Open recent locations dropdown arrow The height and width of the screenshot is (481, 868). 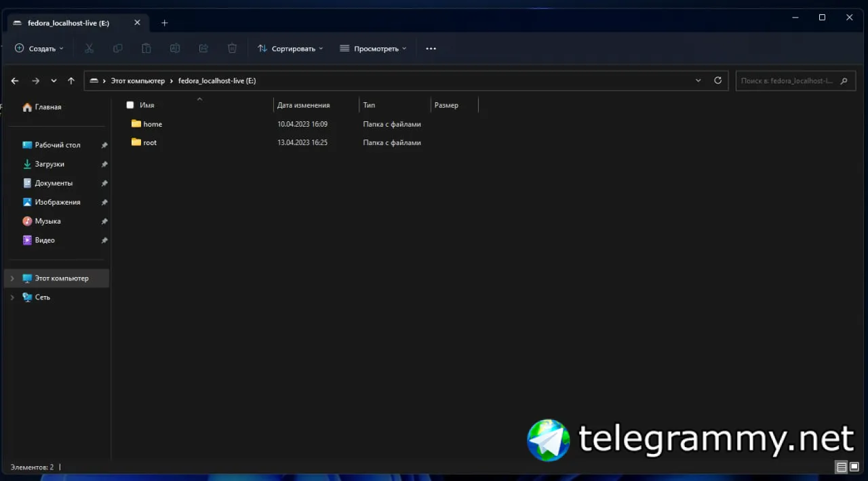(x=54, y=81)
